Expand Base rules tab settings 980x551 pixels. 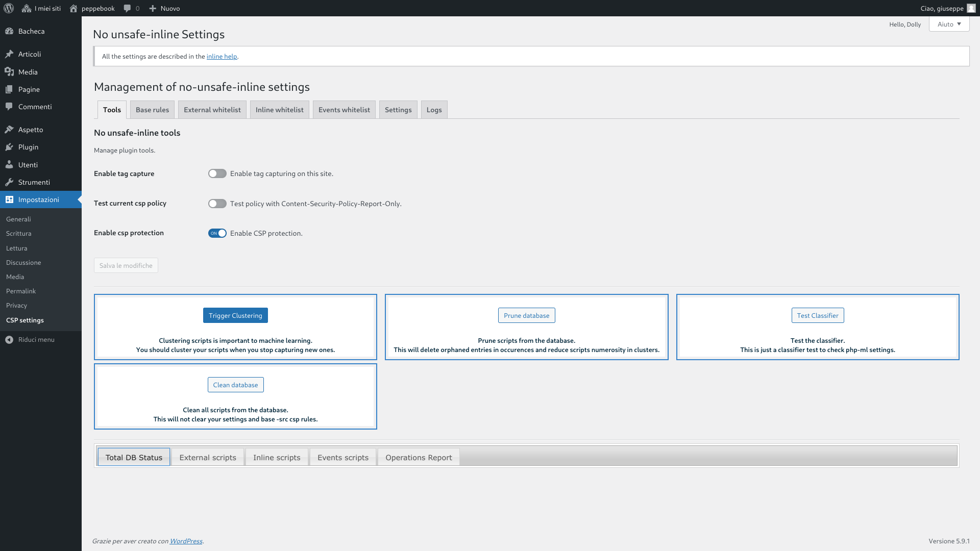[x=152, y=109]
